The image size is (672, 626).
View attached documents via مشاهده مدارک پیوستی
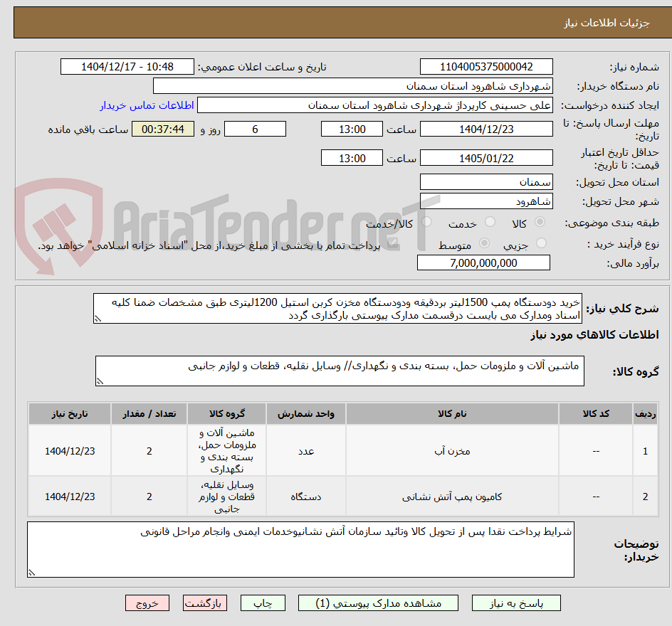point(378,603)
